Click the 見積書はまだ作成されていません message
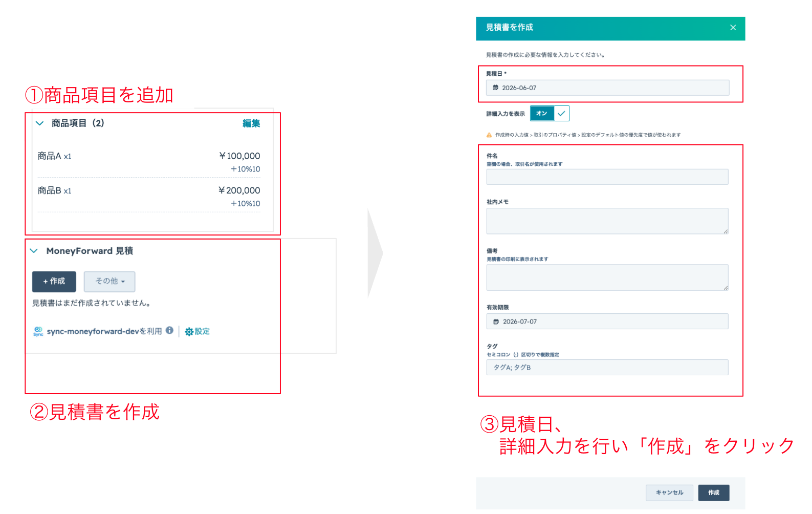812x514 pixels. click(x=92, y=303)
